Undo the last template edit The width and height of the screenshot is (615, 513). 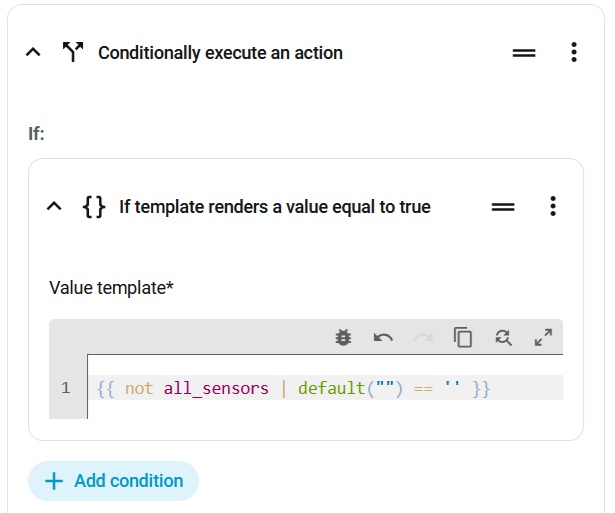(383, 337)
